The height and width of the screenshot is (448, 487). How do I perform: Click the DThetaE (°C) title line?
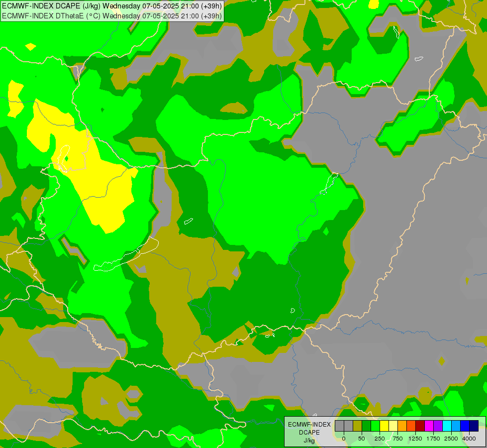tap(112, 15)
